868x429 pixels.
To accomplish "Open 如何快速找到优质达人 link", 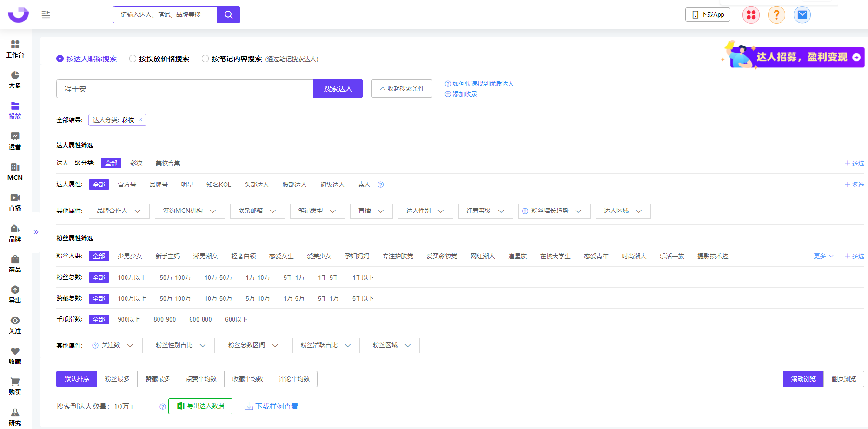I will tap(479, 84).
